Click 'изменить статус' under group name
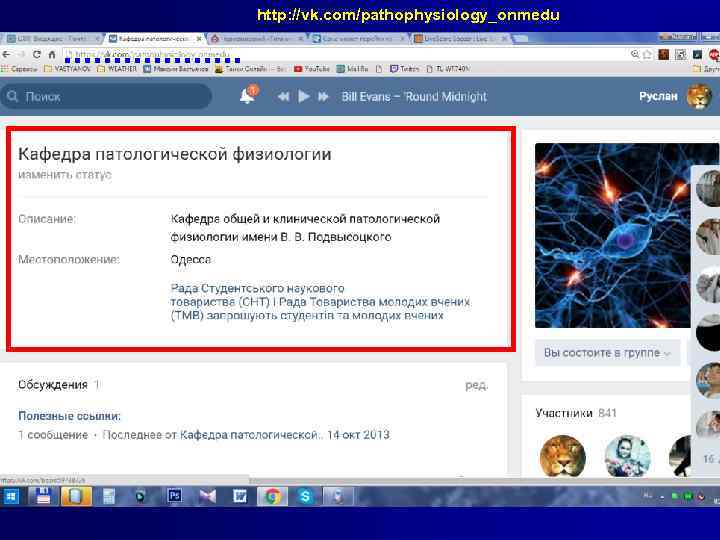Screen dimensions: 720x540 coord(65,175)
